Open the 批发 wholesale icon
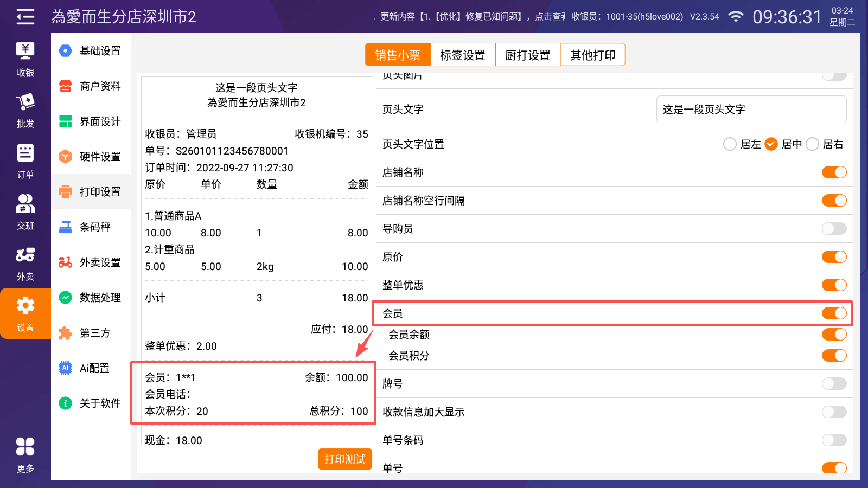The width and height of the screenshot is (868, 488). (25, 111)
